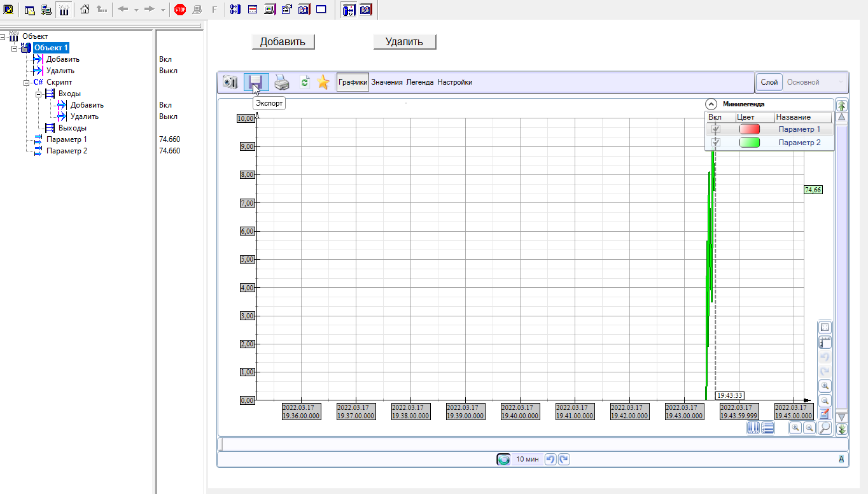Click the chart scrollbar down arrow
Viewport: 868px width, 494px height.
coord(842,417)
